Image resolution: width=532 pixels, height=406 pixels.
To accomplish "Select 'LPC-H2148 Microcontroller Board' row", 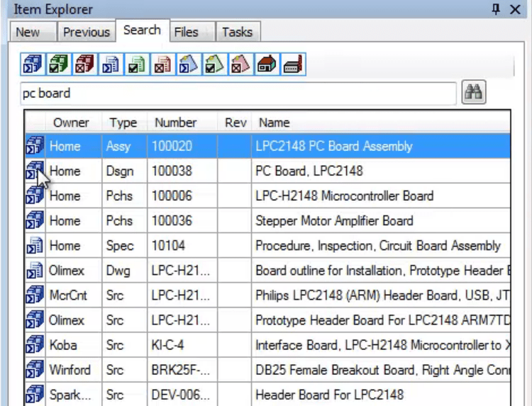I will click(267, 196).
